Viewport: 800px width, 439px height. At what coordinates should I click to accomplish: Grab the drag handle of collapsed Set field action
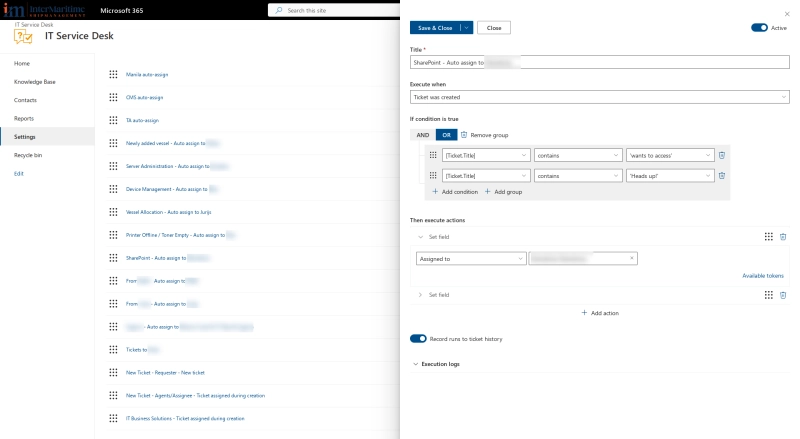tap(768, 295)
